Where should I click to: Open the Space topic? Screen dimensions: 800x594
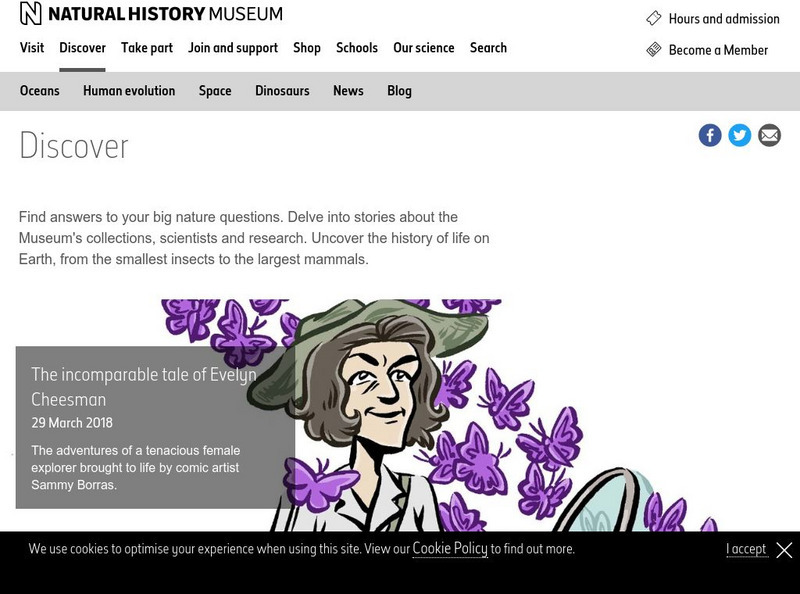click(x=215, y=90)
